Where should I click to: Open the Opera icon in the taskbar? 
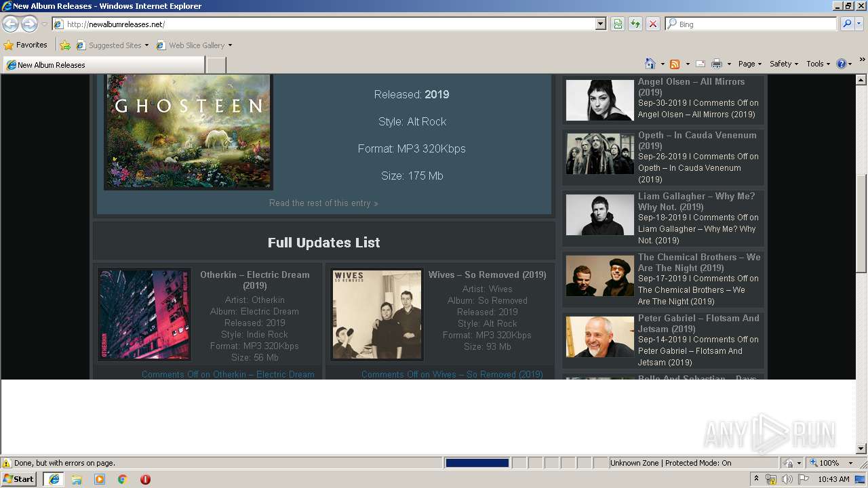coord(145,479)
